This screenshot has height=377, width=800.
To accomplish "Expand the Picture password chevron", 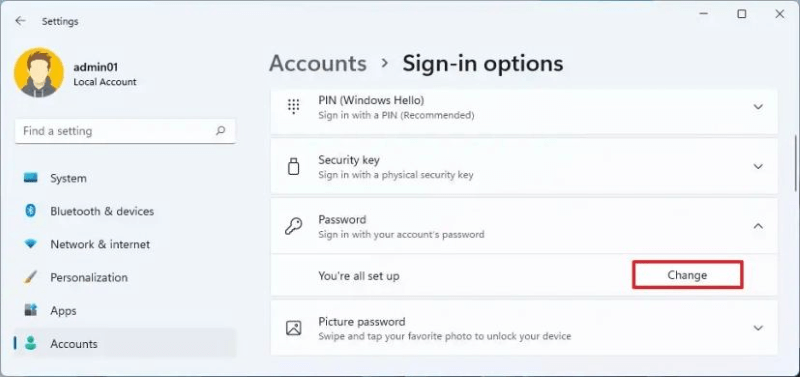I will pyautogui.click(x=758, y=328).
